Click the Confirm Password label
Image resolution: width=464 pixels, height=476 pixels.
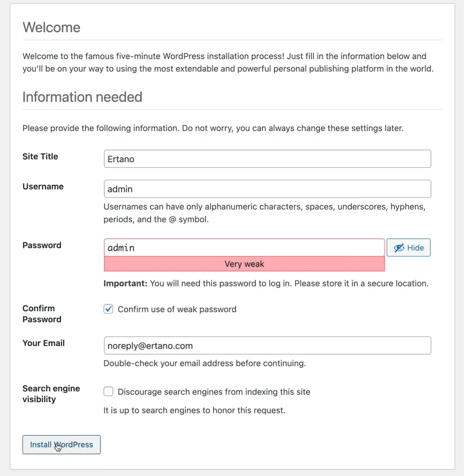coord(42,314)
